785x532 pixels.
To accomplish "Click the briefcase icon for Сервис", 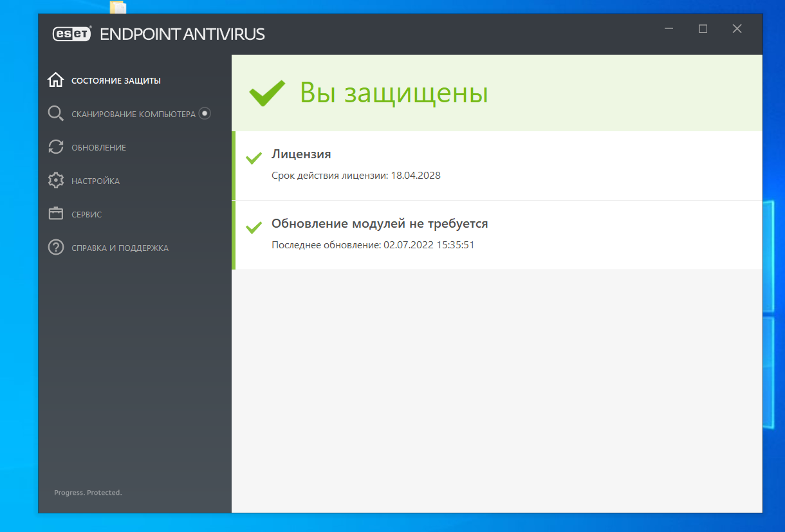I will (56, 214).
